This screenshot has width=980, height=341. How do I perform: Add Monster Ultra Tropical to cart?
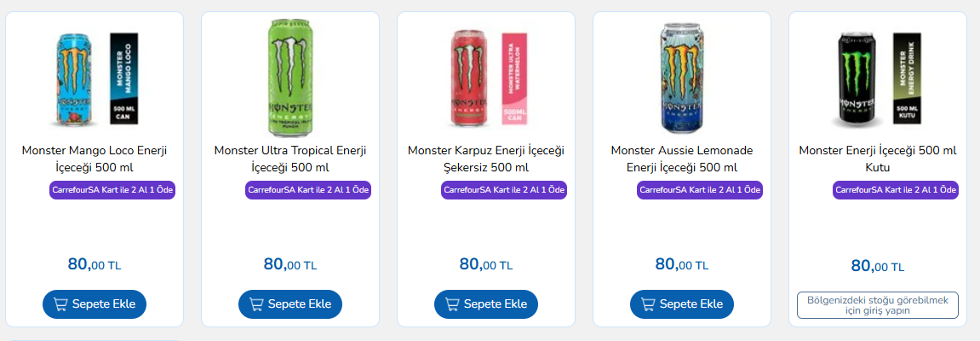pos(290,304)
